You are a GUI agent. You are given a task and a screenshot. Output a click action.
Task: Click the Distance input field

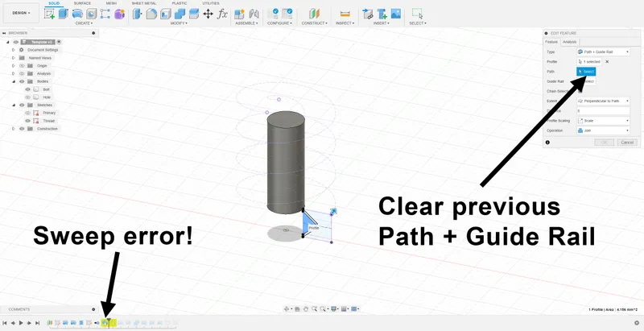click(603, 111)
